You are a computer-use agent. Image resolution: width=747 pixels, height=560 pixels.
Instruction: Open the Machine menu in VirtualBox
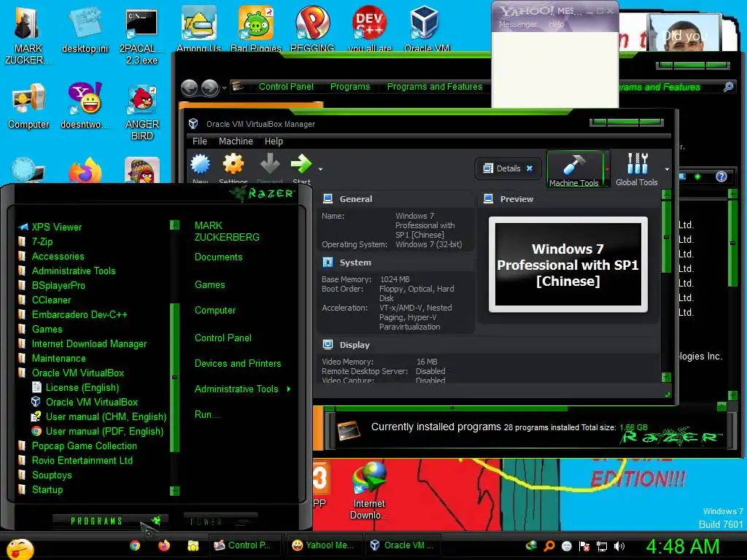pyautogui.click(x=236, y=141)
